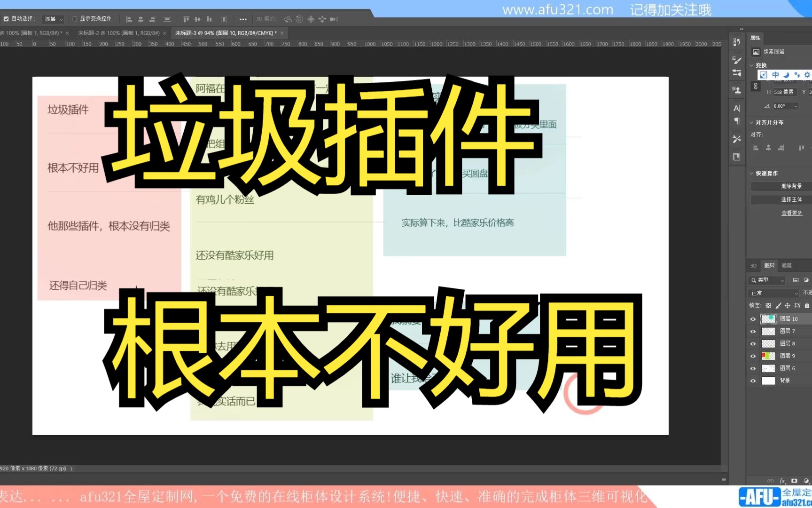Screen dimensions: 812x508
Task: Click prevent artboard auto-nesting lock icon
Action: tap(797, 306)
